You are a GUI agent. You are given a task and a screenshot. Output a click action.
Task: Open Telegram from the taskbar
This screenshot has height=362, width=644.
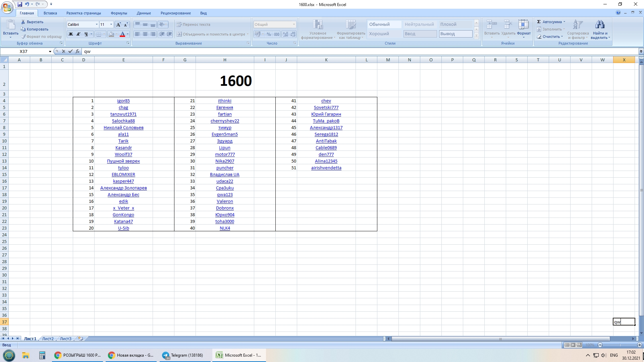pos(183,355)
